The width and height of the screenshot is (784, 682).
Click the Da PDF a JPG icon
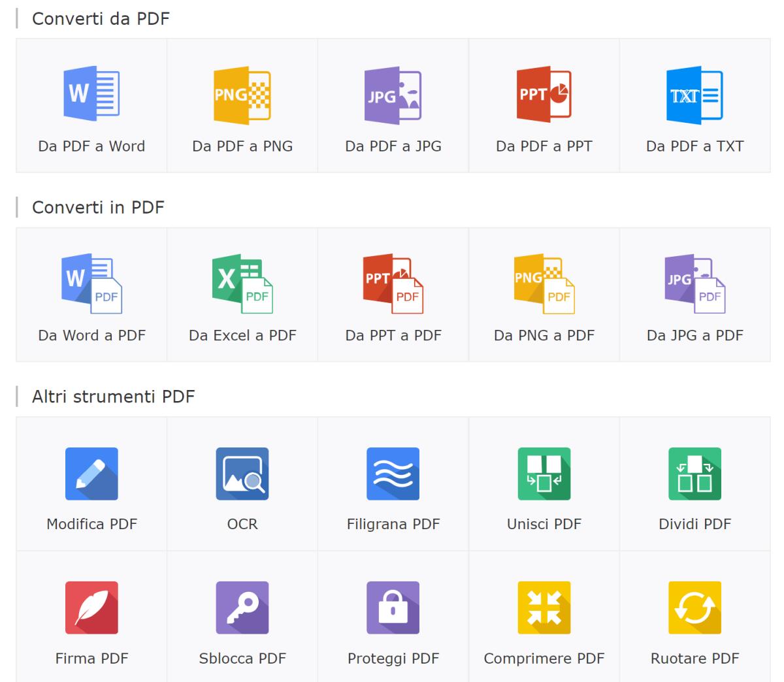click(393, 93)
